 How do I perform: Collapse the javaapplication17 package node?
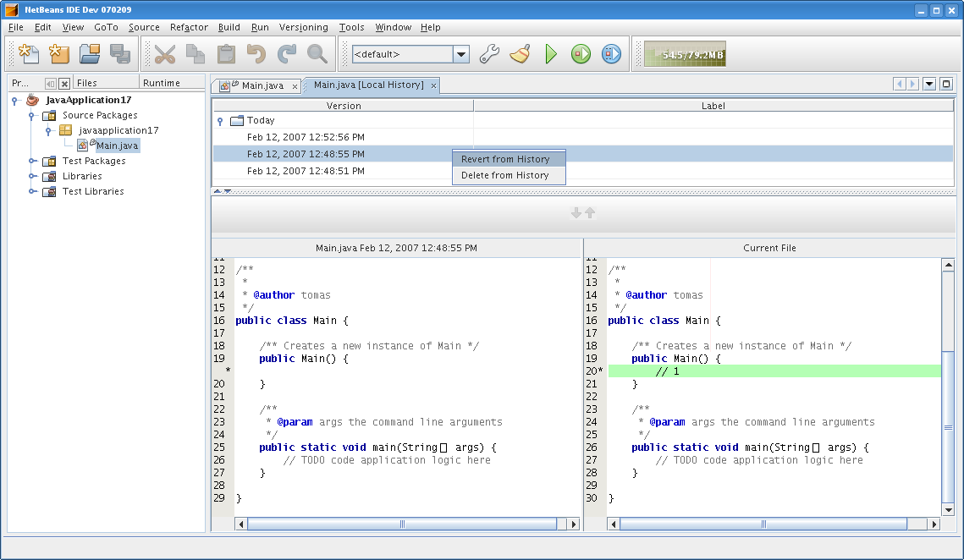(48, 131)
